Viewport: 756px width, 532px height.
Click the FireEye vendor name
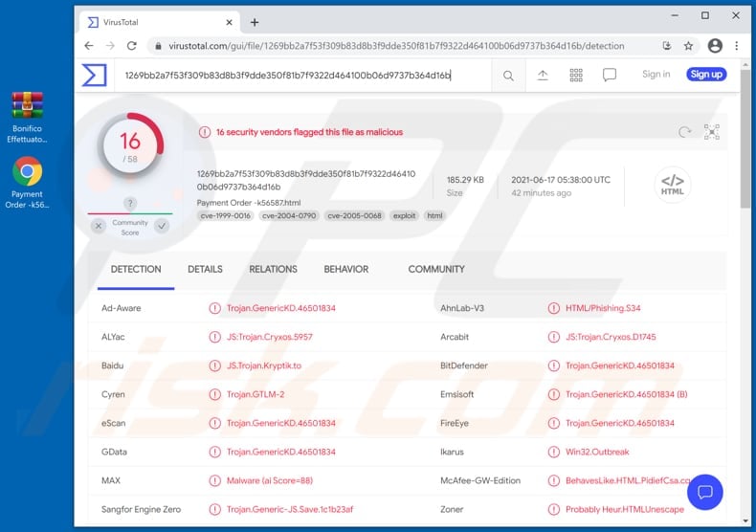(455, 423)
